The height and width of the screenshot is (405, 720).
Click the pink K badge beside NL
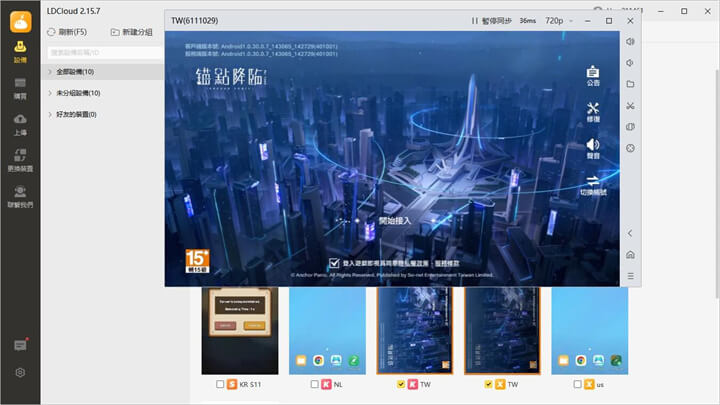[x=326, y=384]
